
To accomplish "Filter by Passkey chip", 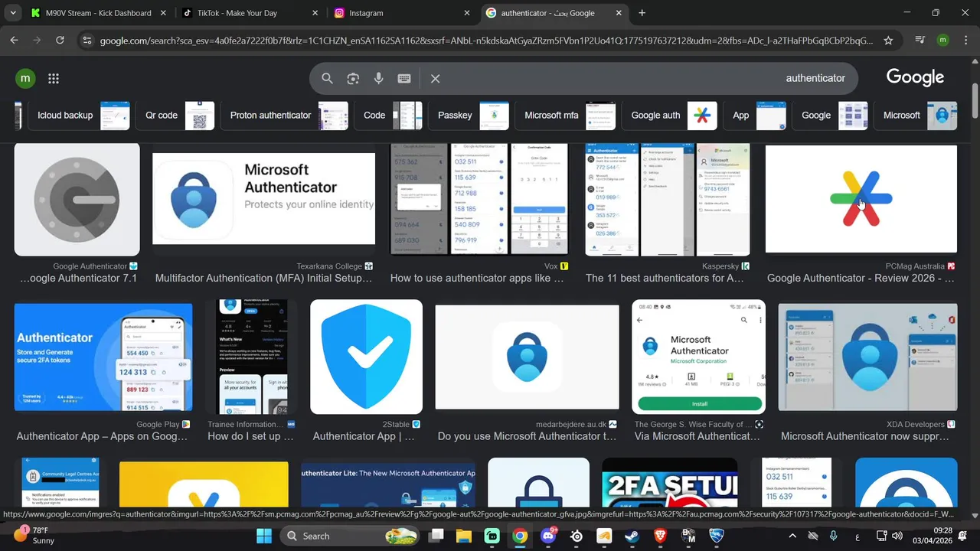I will 469,116.
